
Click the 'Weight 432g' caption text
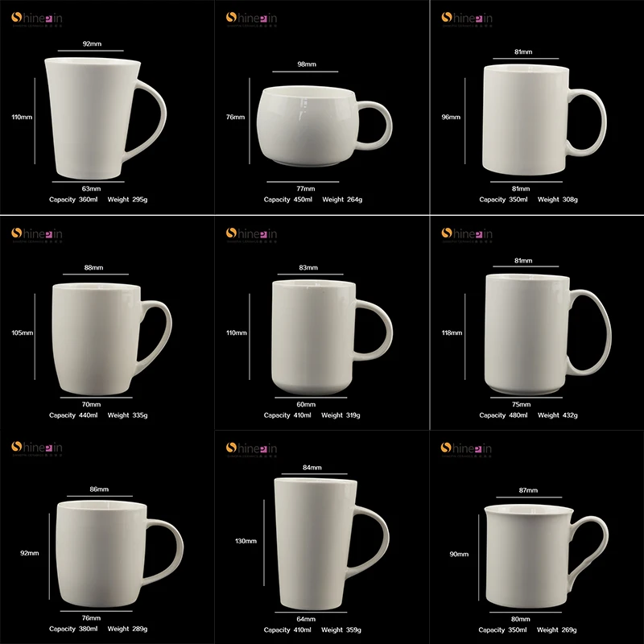557,415
